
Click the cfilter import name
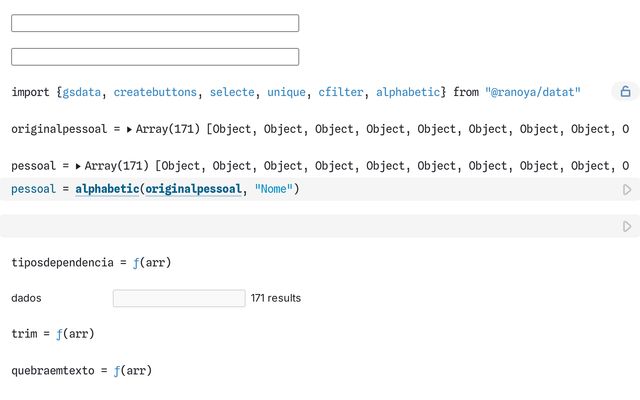click(341, 92)
